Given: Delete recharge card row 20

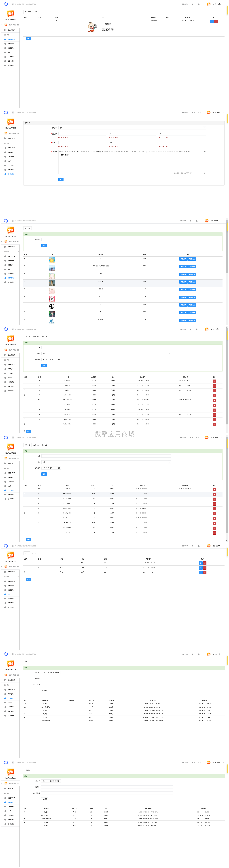Looking at the screenshot, I should [x=214, y=381].
